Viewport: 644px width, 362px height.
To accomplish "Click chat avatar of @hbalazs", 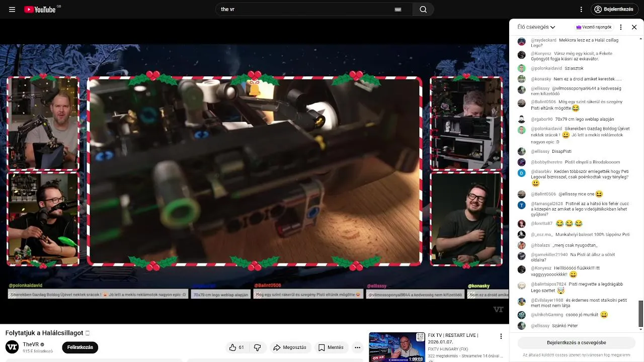I will tap(522, 245).
